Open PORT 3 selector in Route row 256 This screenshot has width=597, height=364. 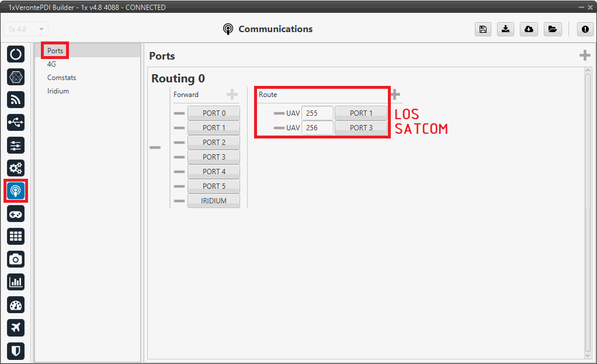coord(360,127)
